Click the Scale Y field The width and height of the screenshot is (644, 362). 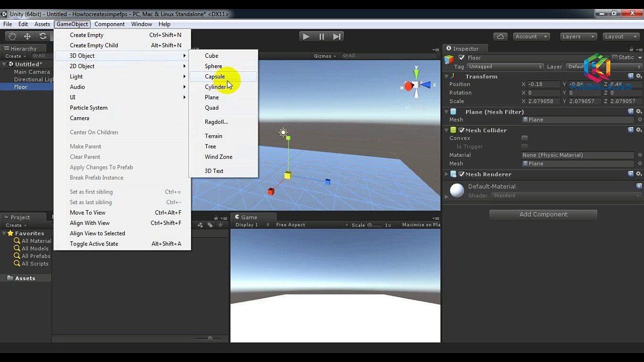tap(584, 101)
